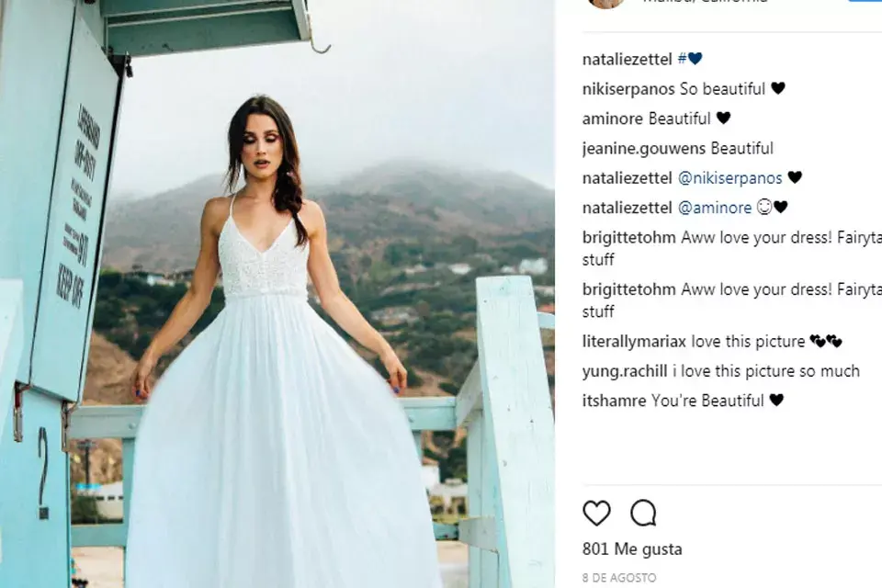Open the yung.rachill profile
The height and width of the screenshot is (588, 882).
(x=625, y=371)
